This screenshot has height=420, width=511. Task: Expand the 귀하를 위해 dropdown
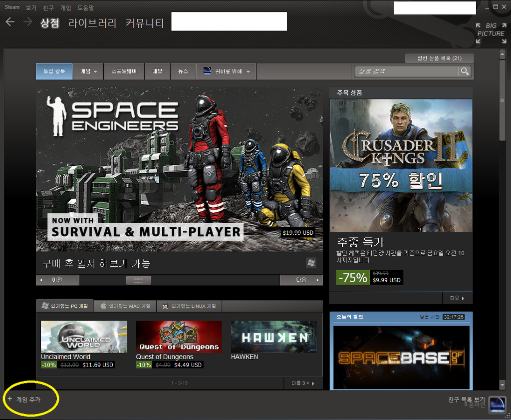[x=226, y=71]
